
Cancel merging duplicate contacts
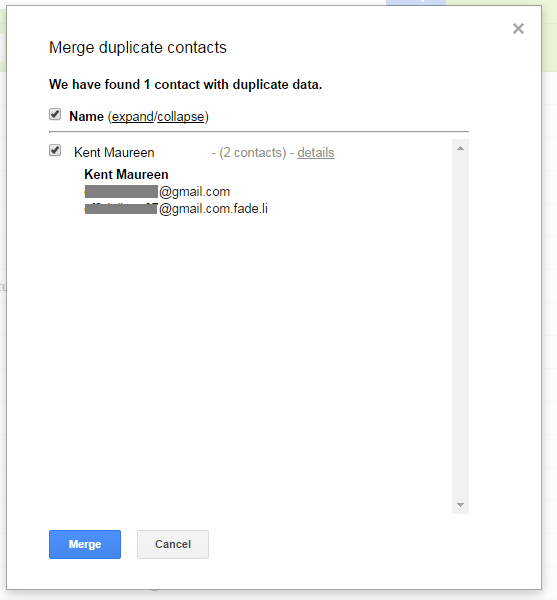pyautogui.click(x=173, y=544)
